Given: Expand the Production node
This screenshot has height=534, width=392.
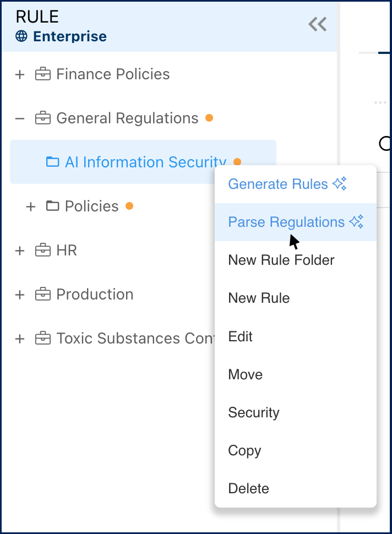Looking at the screenshot, I should tap(20, 295).
